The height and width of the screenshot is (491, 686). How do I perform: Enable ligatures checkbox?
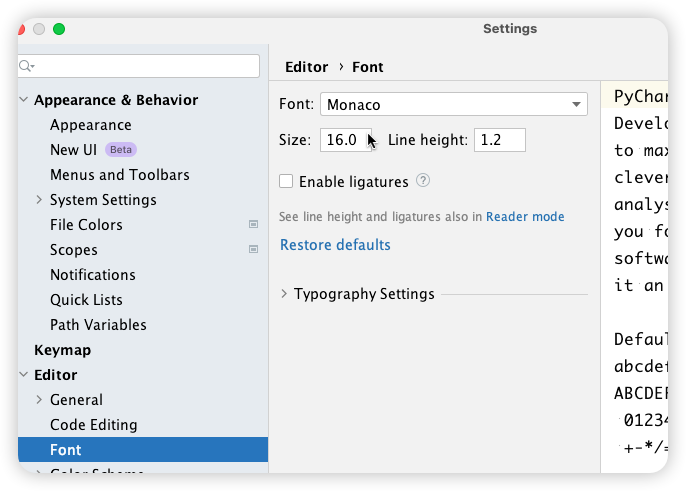pyautogui.click(x=286, y=181)
